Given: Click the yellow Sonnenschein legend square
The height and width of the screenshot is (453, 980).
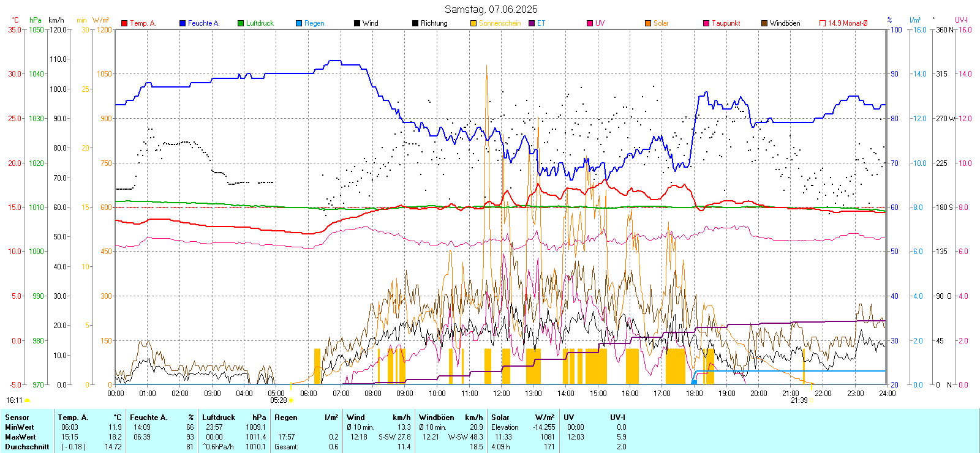Looking at the screenshot, I should click(x=473, y=23).
